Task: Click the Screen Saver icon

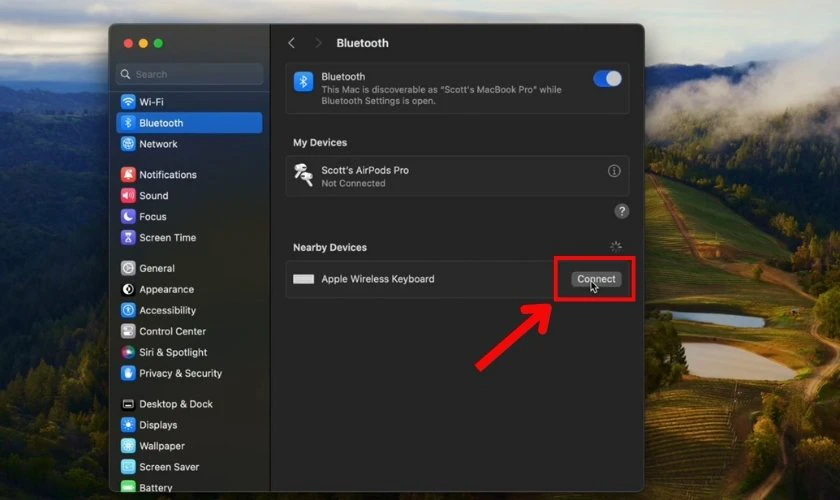Action: click(128, 467)
